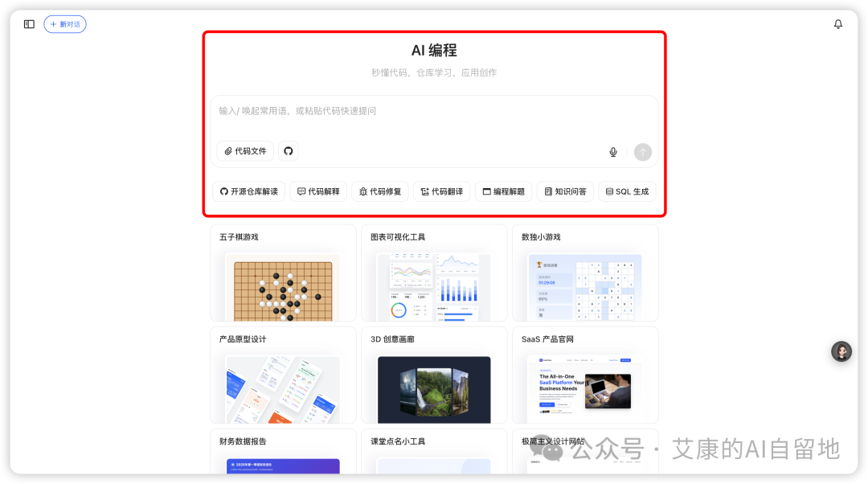Open the 五子棋游戏 example card

point(283,273)
